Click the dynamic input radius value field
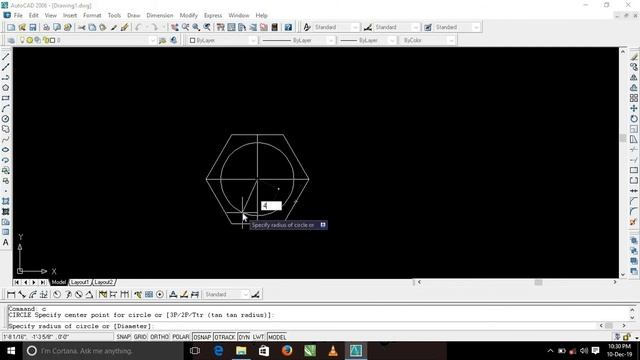Viewport: 640px width, 360px height. pos(271,206)
